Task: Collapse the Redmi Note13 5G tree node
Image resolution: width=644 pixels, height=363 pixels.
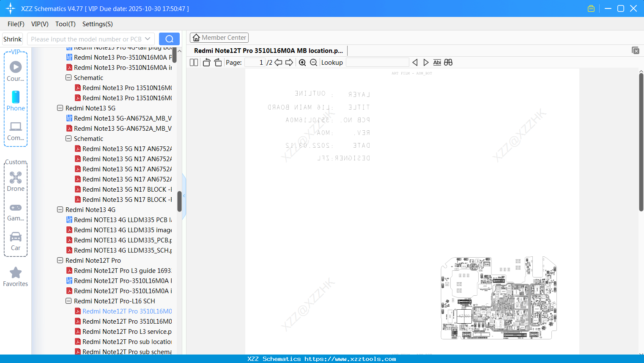Action: click(x=60, y=108)
